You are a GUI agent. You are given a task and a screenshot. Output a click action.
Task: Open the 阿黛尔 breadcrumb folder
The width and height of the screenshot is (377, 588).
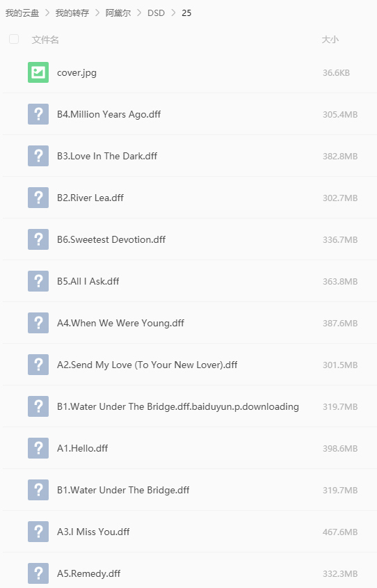coord(118,13)
